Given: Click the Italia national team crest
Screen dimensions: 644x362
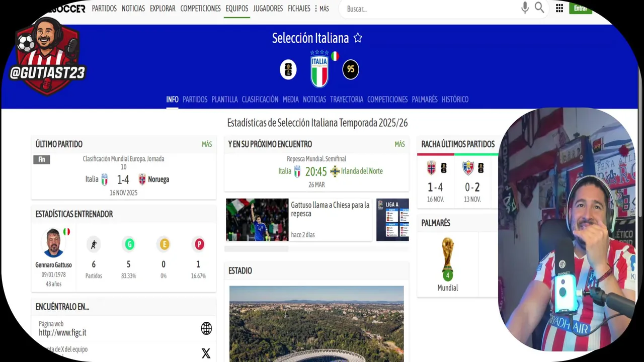Looking at the screenshot, I should (x=319, y=69).
